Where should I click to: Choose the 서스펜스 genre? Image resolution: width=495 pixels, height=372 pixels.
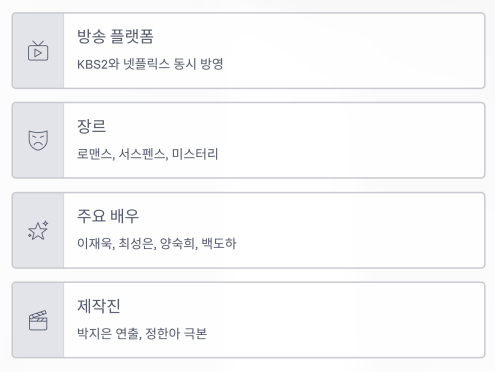click(142, 154)
